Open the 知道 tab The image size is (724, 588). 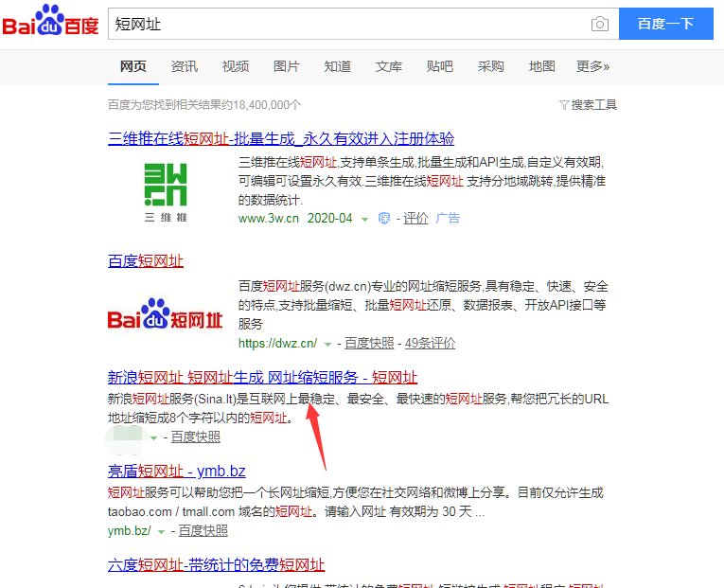pos(338,66)
